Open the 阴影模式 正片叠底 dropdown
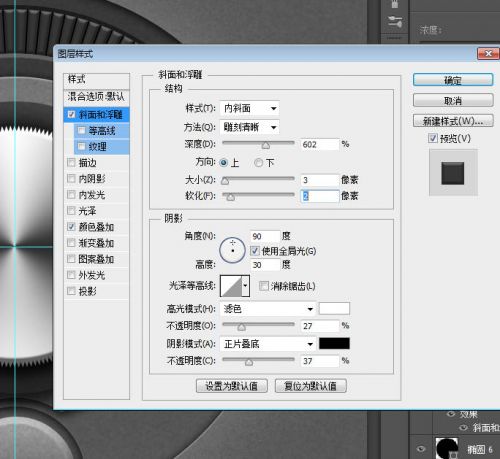 [268, 344]
